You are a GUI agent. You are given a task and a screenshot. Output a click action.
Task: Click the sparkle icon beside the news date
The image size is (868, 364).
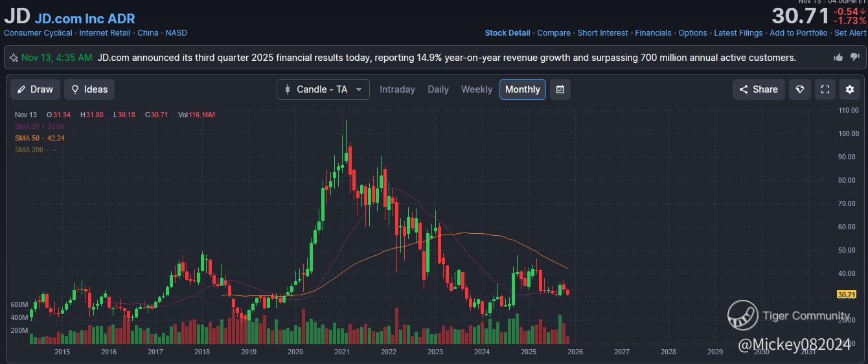pyautogui.click(x=14, y=58)
